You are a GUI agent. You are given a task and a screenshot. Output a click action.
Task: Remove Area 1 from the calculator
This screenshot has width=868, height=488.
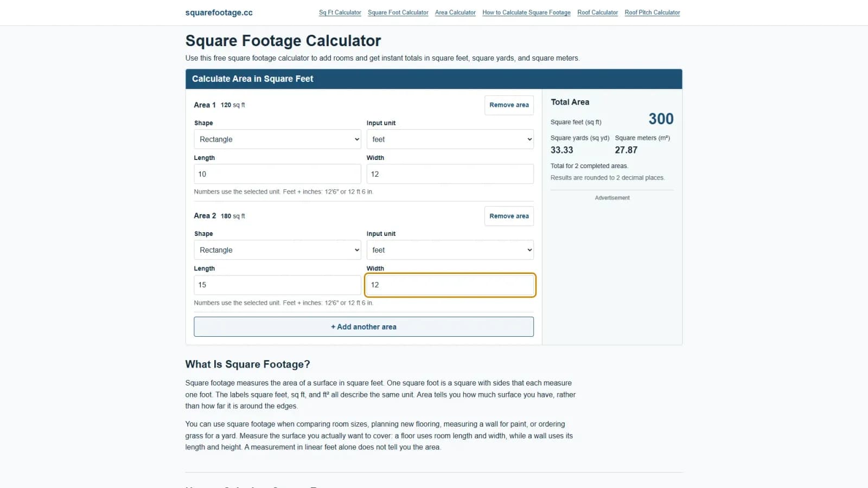pyautogui.click(x=509, y=105)
